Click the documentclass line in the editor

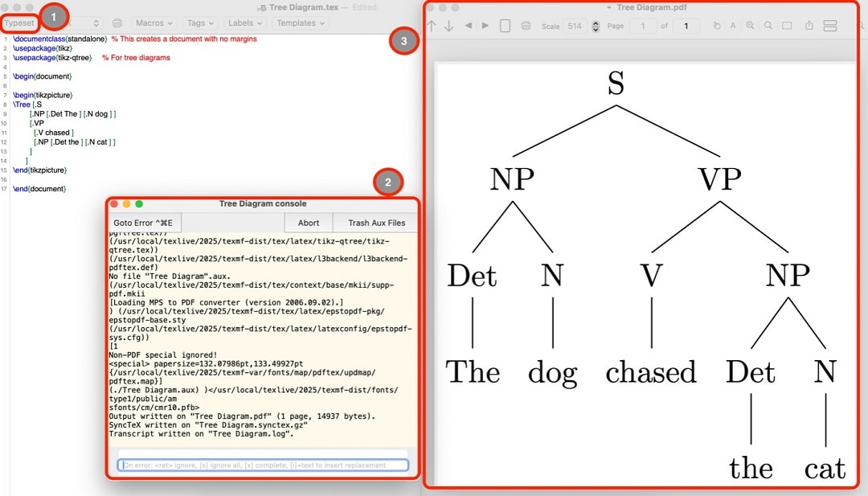135,39
